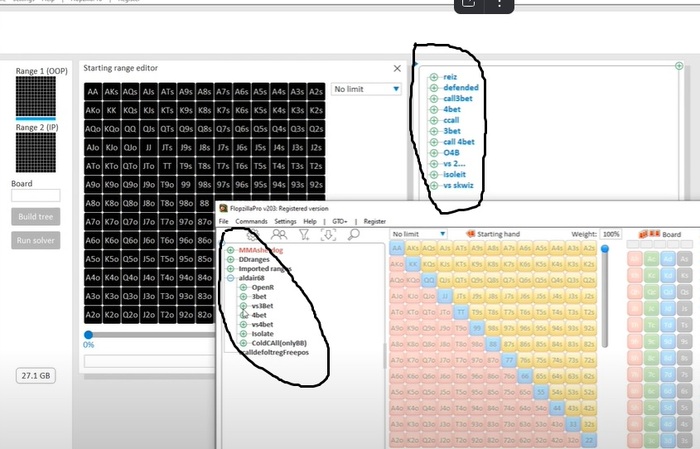The height and width of the screenshot is (449, 700).
Task: Click the magnifying glass search icon in FlopzillaPro
Action: tap(354, 235)
